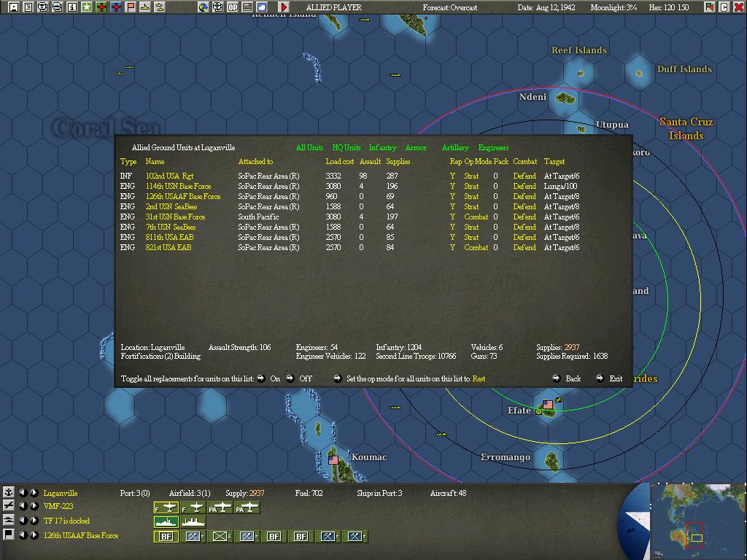Turn replacements On for all listed units
This screenshot has height=560, width=747.
261,378
